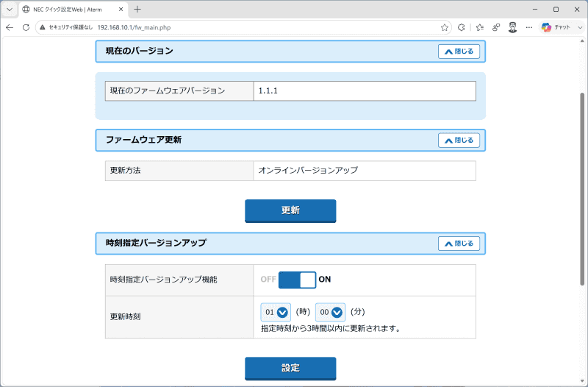
Task: Open the Copilot chat button
Action: click(x=556, y=27)
